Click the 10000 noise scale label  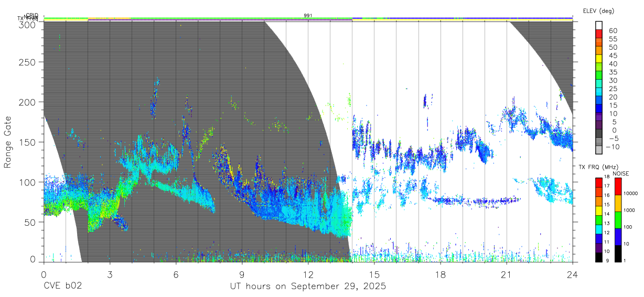coord(630,193)
